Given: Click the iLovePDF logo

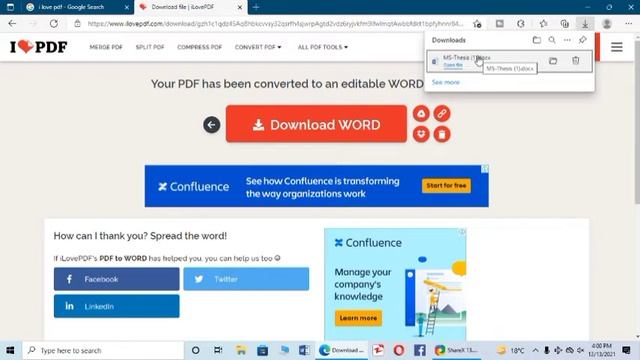Looking at the screenshot, I should point(39,47).
